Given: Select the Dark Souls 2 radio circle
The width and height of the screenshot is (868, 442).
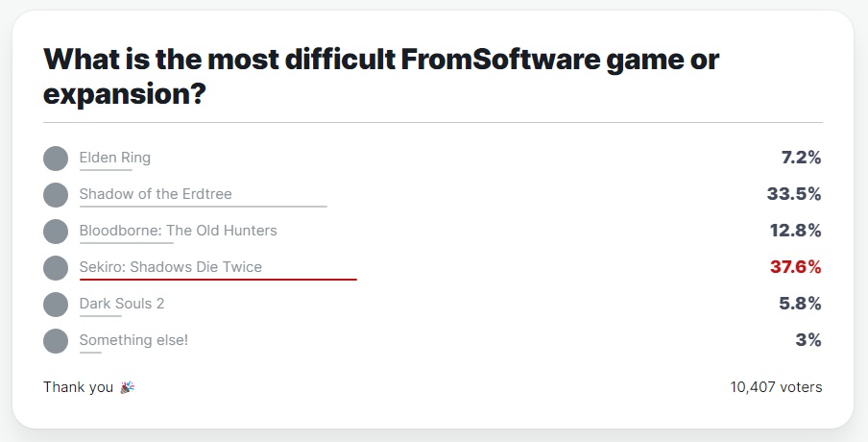Looking at the screenshot, I should tap(56, 304).
